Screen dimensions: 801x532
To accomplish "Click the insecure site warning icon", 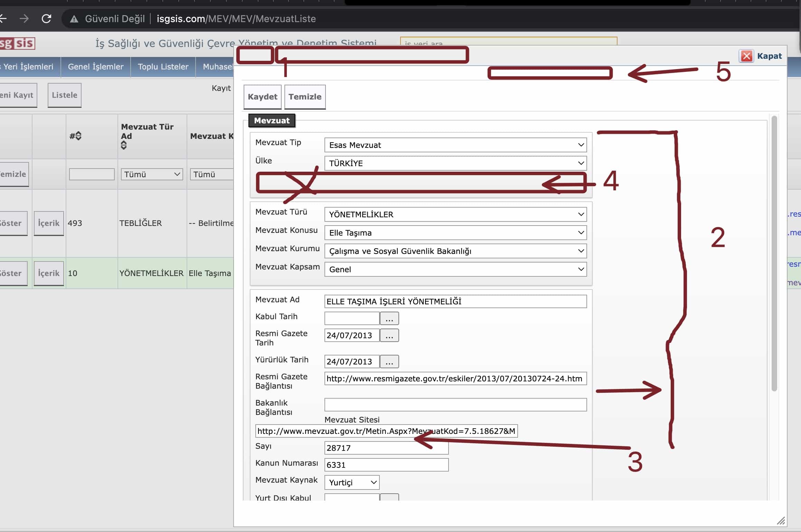I will pos(74,19).
